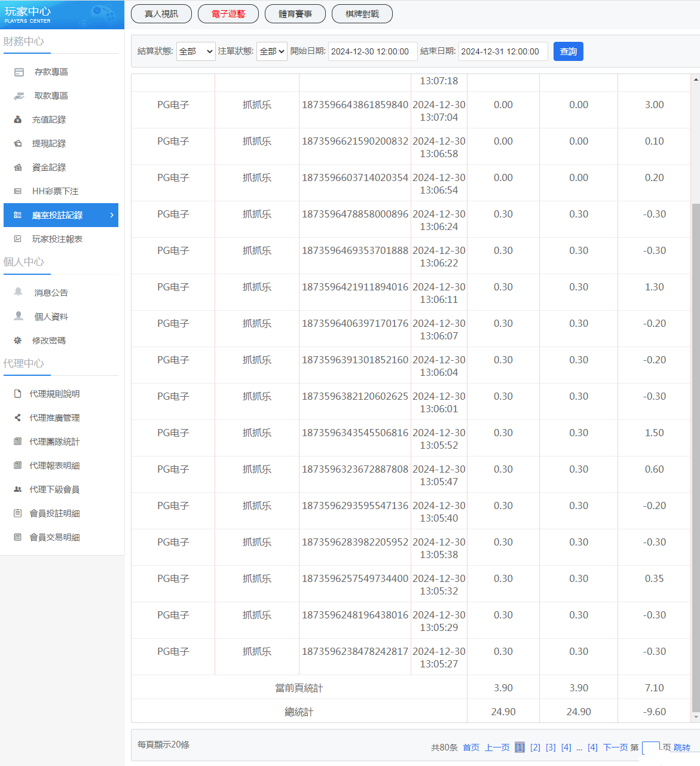Image resolution: width=700 pixels, height=766 pixels.
Task: Open 玩家投注報表 in the sidebar
Action: click(57, 239)
